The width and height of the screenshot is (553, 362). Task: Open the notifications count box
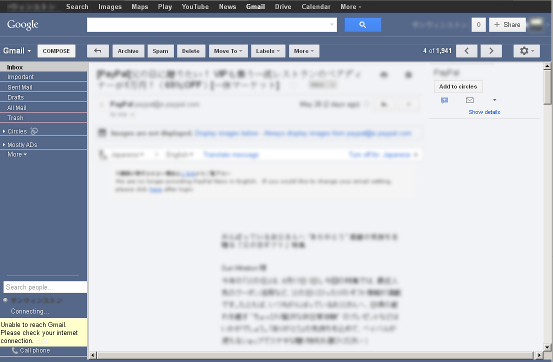point(479,25)
